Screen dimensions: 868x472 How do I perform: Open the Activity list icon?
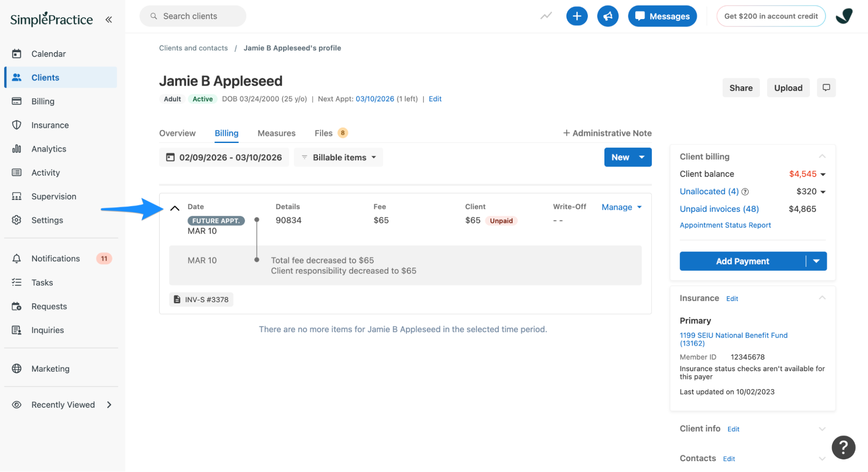(x=17, y=173)
